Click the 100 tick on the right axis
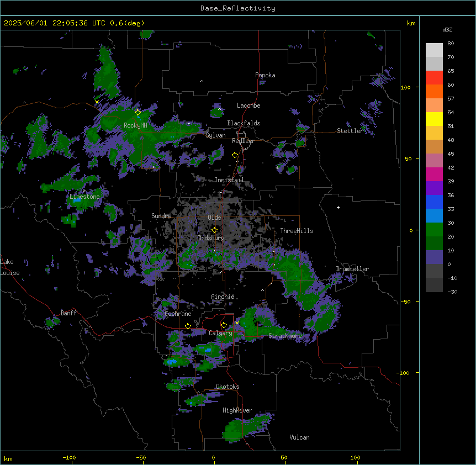The width and height of the screenshot is (476, 465). 405,87
